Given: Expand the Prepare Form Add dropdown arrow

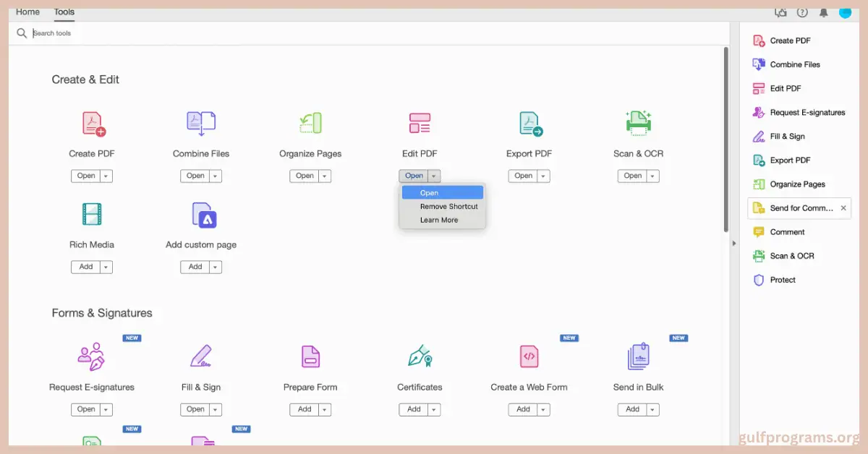Looking at the screenshot, I should coord(323,409).
